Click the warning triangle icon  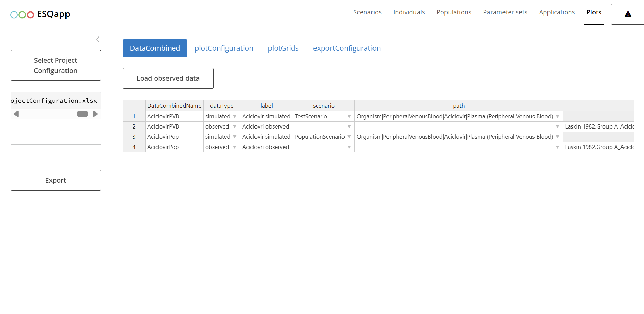coord(628,14)
